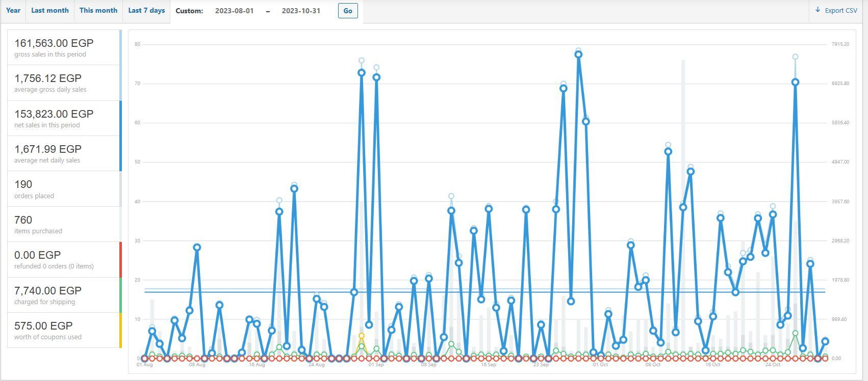Edit the end date field 2023-10-31

301,11
